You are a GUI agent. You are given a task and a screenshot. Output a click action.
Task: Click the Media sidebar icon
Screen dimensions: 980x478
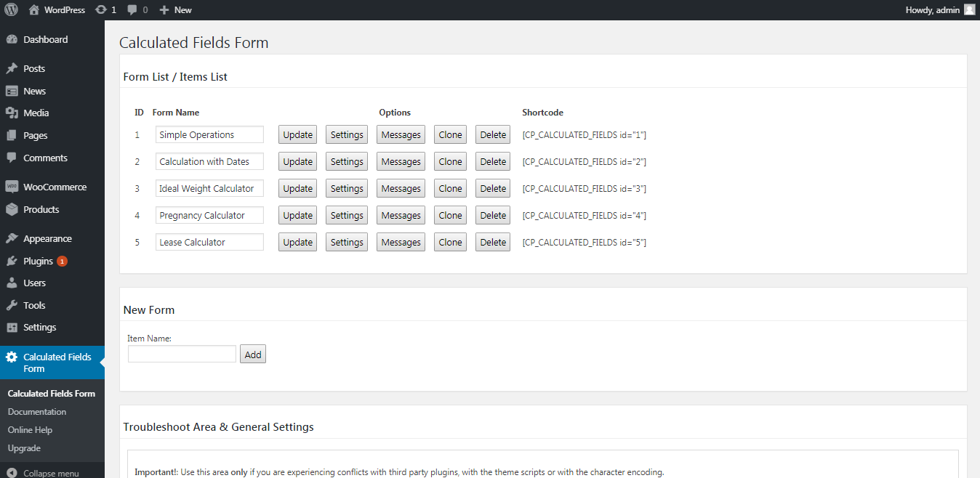pos(12,113)
